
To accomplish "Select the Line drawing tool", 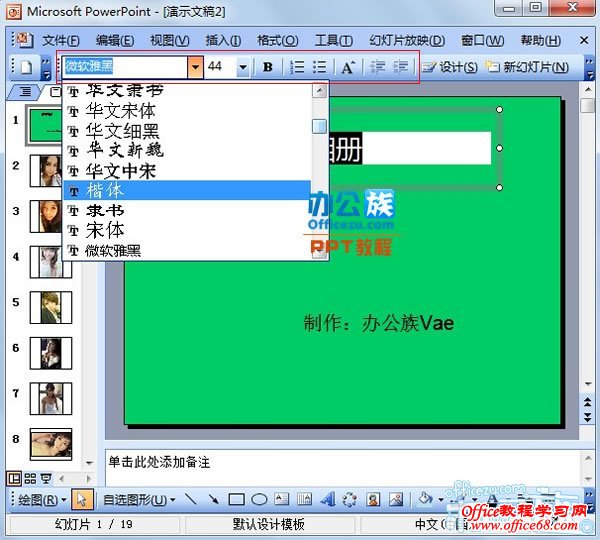I will pyautogui.click(x=191, y=499).
